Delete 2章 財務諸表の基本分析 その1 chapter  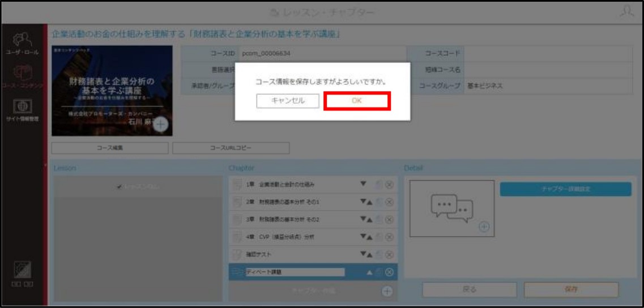tap(389, 202)
